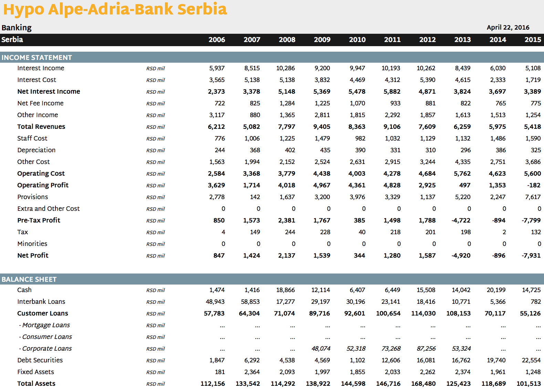Click the "INCOME STATEMENT" section heading
This screenshot has height=392, width=544.
[x=37, y=58]
